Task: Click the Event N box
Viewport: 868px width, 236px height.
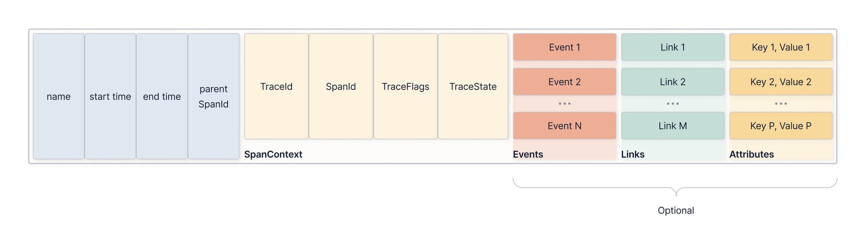Action: point(564,126)
